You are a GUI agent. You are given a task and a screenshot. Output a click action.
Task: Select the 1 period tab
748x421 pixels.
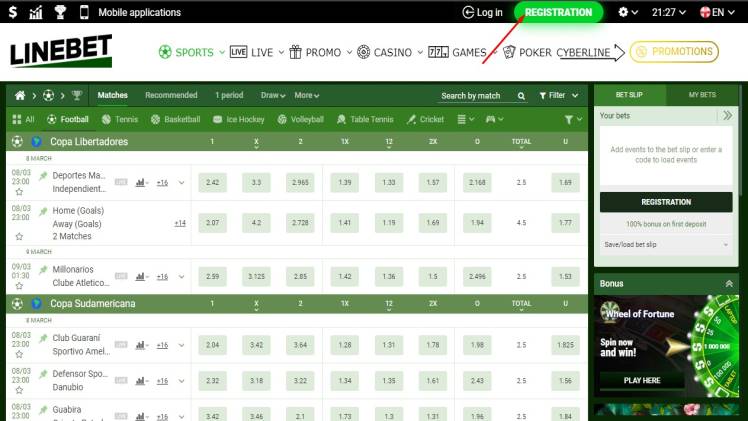[229, 95]
